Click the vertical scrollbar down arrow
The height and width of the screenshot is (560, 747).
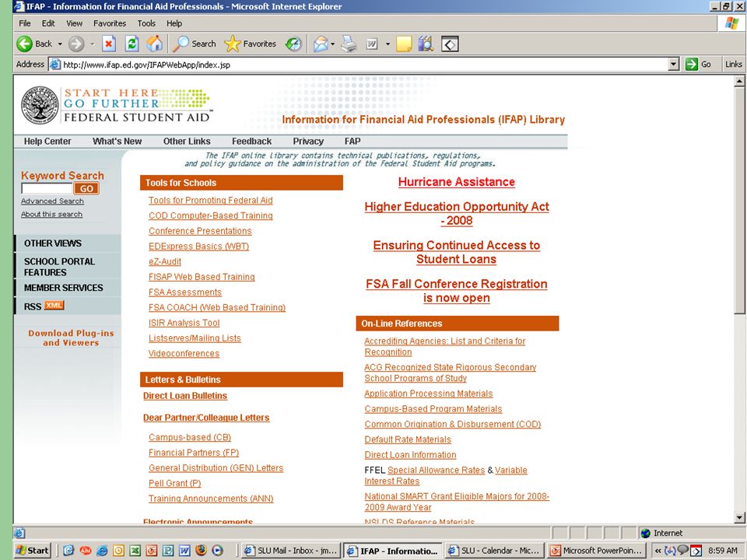[739, 518]
